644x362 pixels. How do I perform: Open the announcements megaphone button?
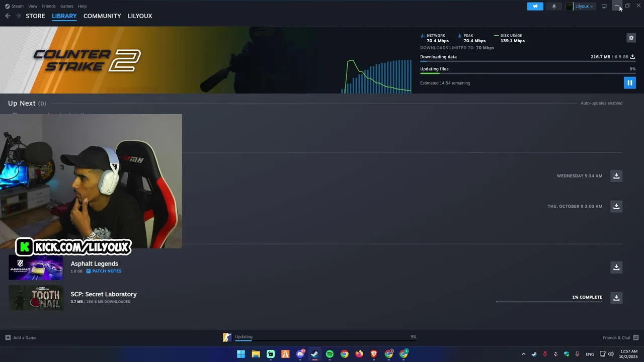(535, 6)
